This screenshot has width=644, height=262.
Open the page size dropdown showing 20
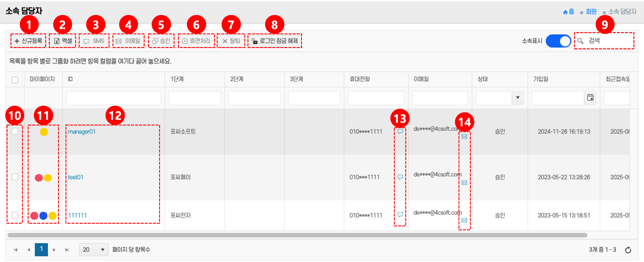pos(94,250)
